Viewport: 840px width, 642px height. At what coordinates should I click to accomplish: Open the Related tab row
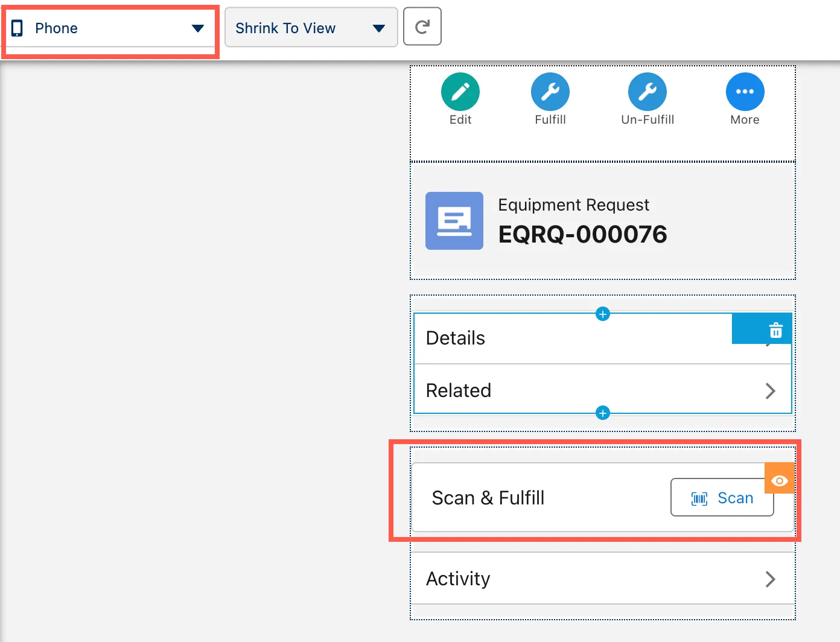pyautogui.click(x=602, y=390)
